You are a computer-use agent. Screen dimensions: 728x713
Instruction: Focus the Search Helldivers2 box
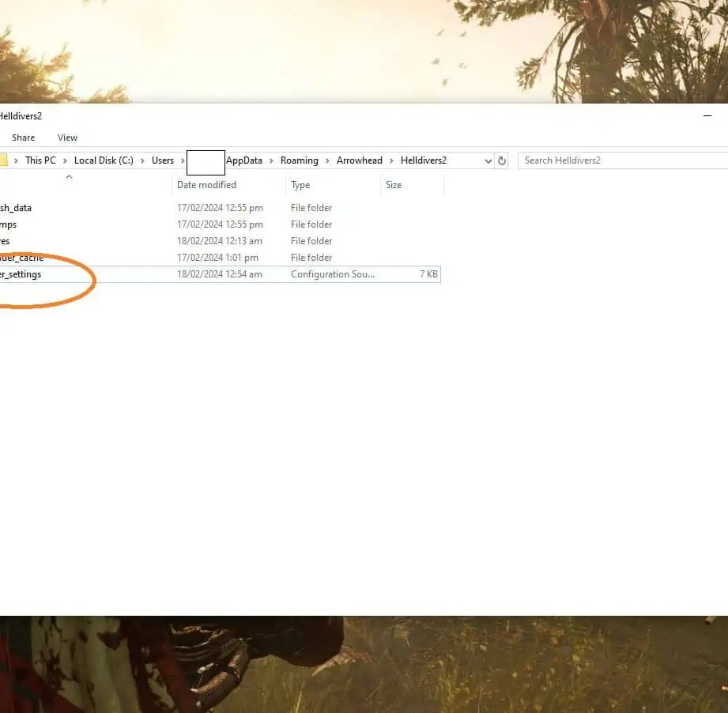pyautogui.click(x=623, y=160)
